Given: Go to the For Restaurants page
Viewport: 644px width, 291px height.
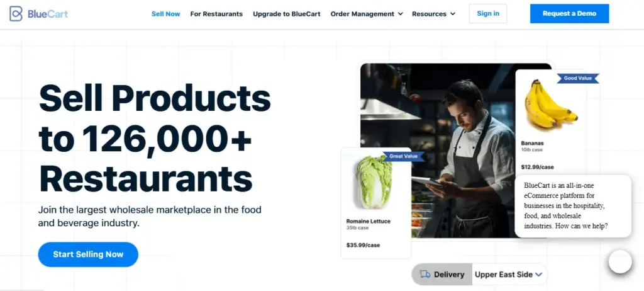Looking at the screenshot, I should tap(216, 14).
